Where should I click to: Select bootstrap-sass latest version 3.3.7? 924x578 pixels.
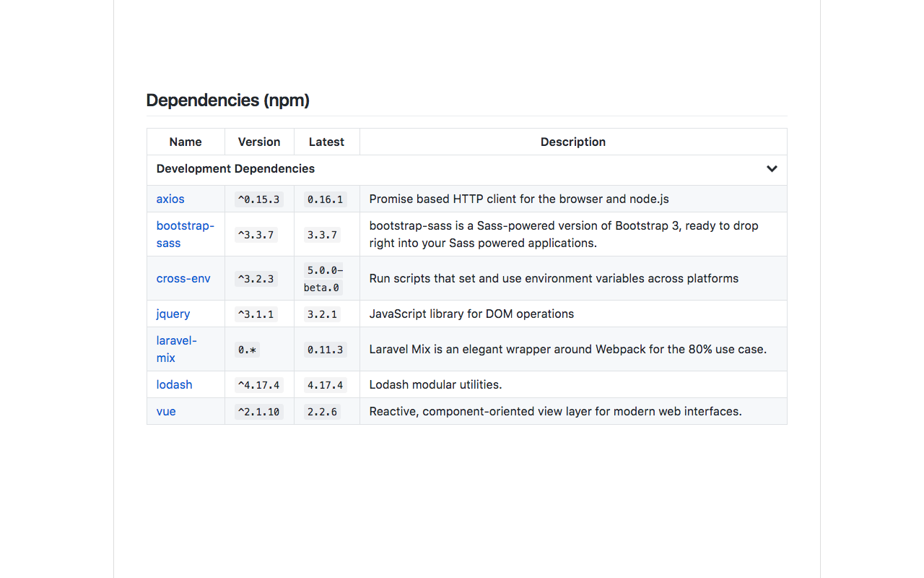point(322,235)
